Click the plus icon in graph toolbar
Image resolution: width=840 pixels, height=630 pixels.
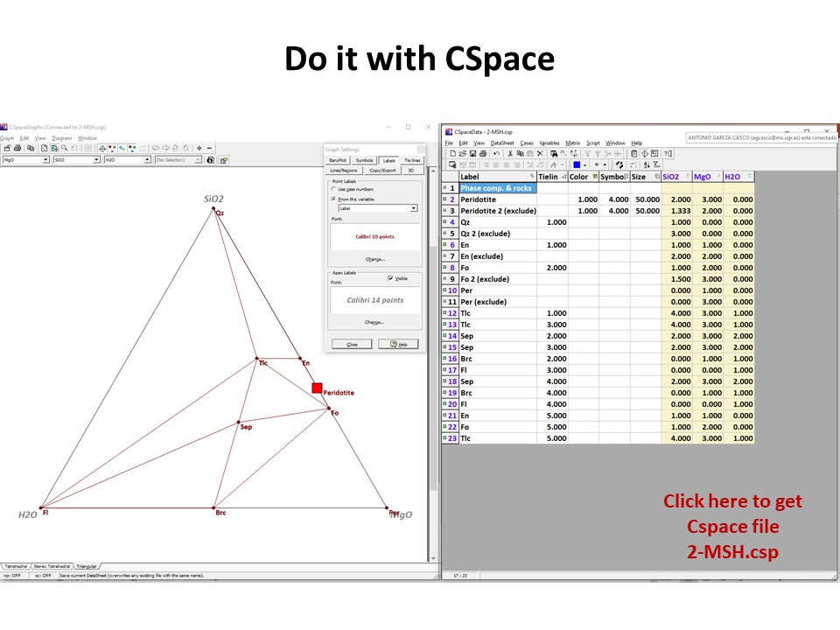tap(199, 148)
